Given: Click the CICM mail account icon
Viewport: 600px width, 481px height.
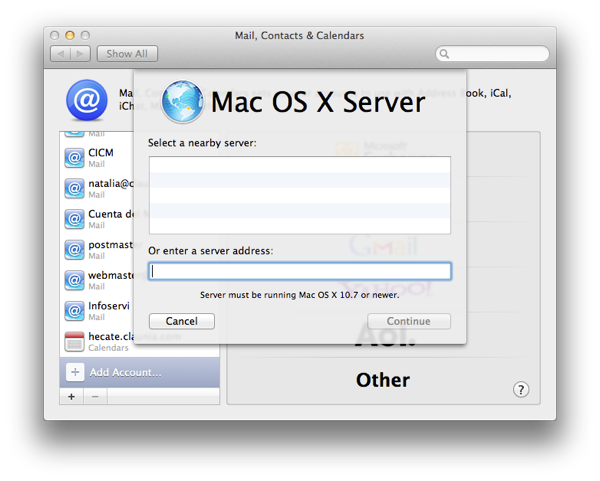Looking at the screenshot, I should (74, 158).
